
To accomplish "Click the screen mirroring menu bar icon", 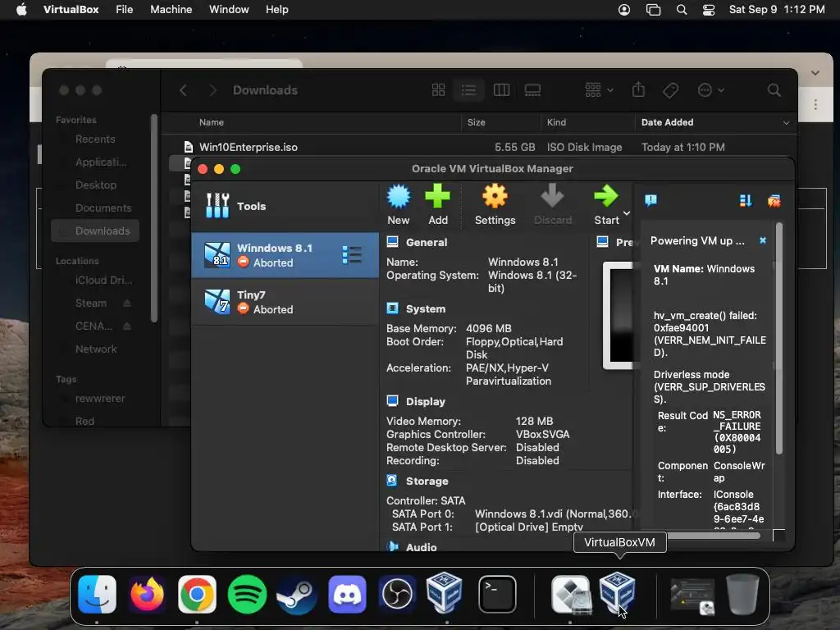I will pyautogui.click(x=653, y=10).
